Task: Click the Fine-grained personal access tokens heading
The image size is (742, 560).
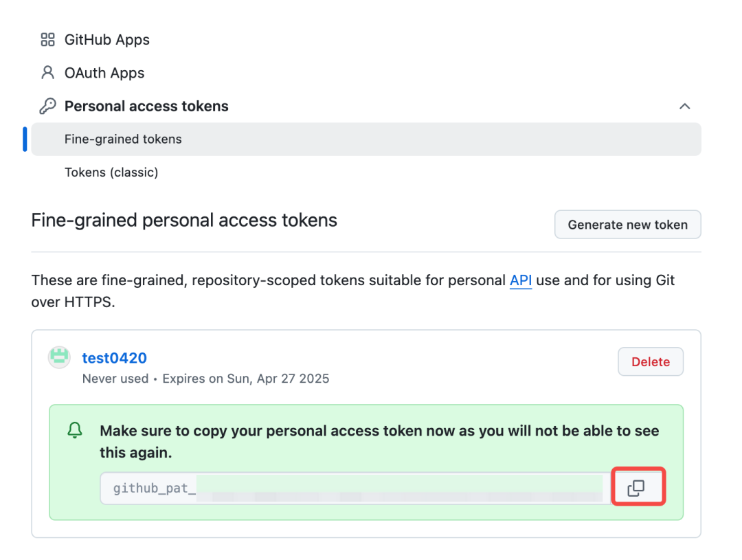Action: coord(184,221)
